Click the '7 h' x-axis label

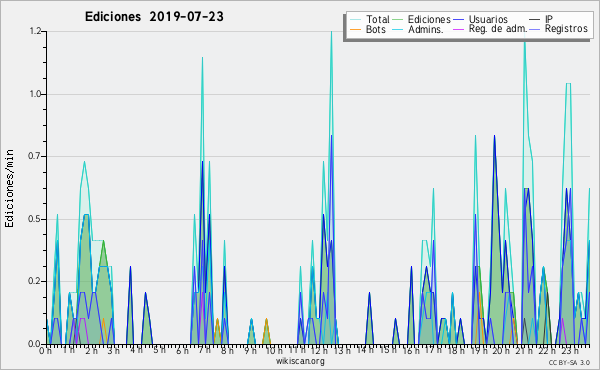click(204, 350)
